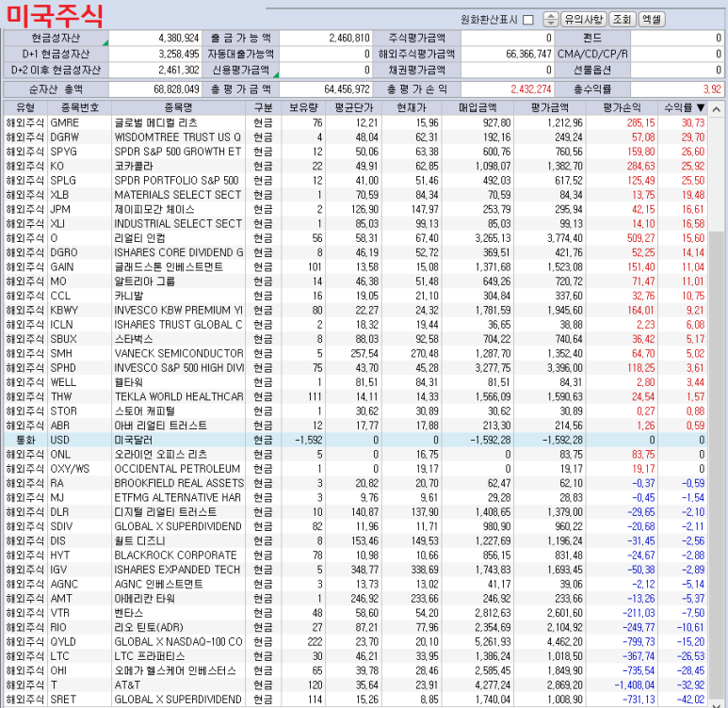Select the CCL ticker cell

tap(79, 296)
